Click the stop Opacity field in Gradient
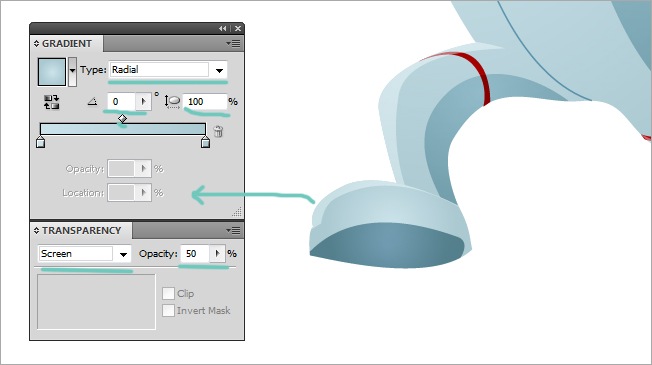 point(121,169)
